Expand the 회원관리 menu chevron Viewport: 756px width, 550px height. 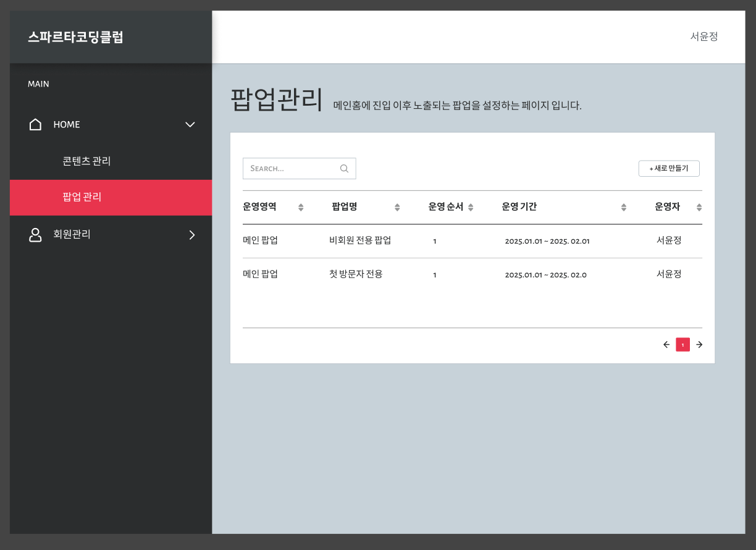tap(192, 235)
